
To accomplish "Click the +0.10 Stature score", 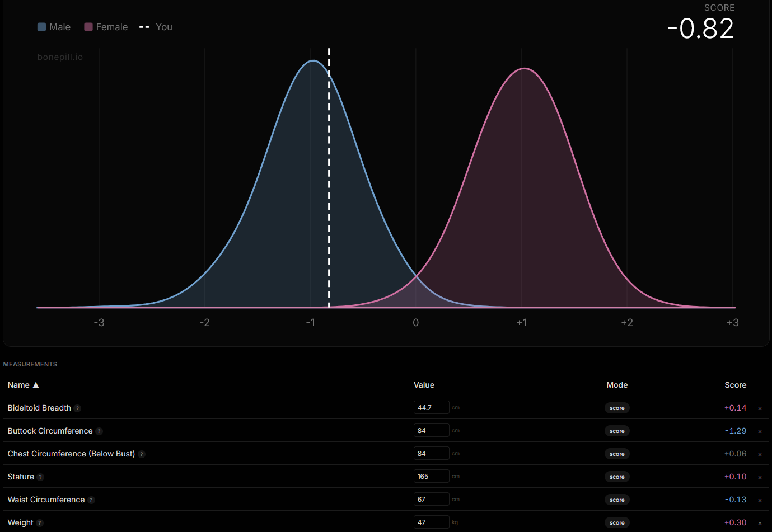I will [735, 477].
